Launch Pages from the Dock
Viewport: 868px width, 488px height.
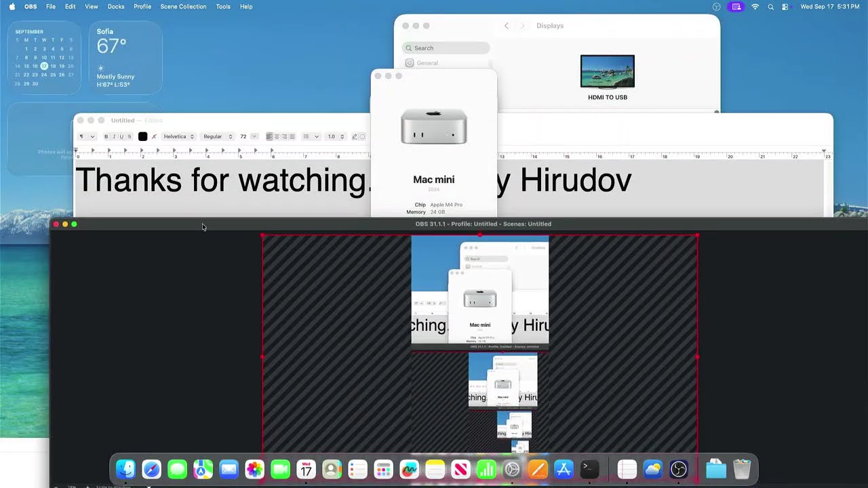tap(538, 469)
